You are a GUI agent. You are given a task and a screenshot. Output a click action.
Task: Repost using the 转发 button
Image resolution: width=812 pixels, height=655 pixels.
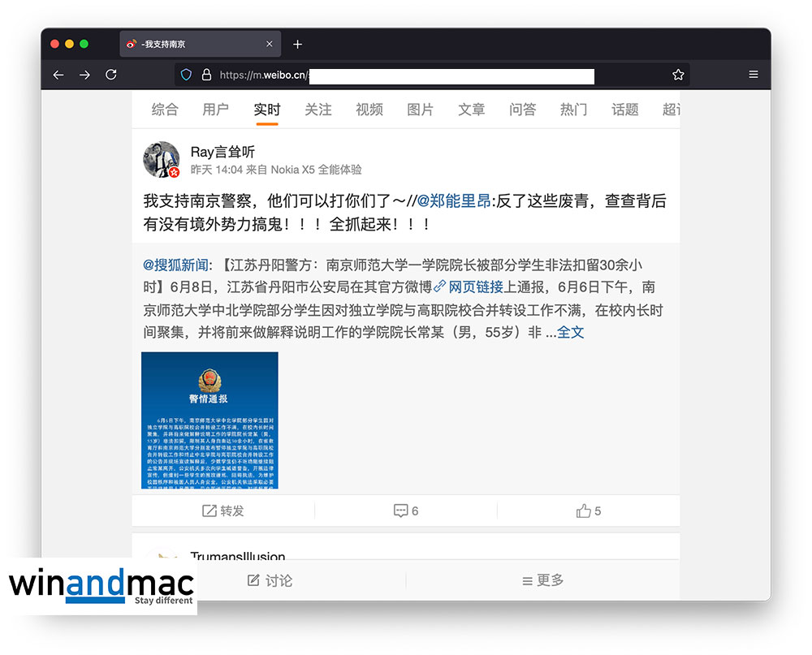click(222, 511)
